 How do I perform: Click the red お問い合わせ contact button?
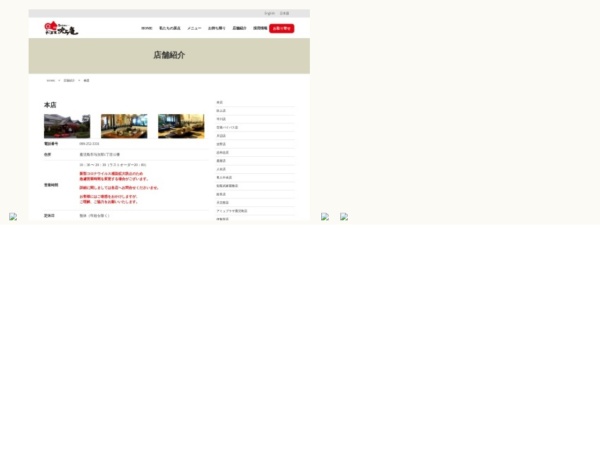pos(282,28)
